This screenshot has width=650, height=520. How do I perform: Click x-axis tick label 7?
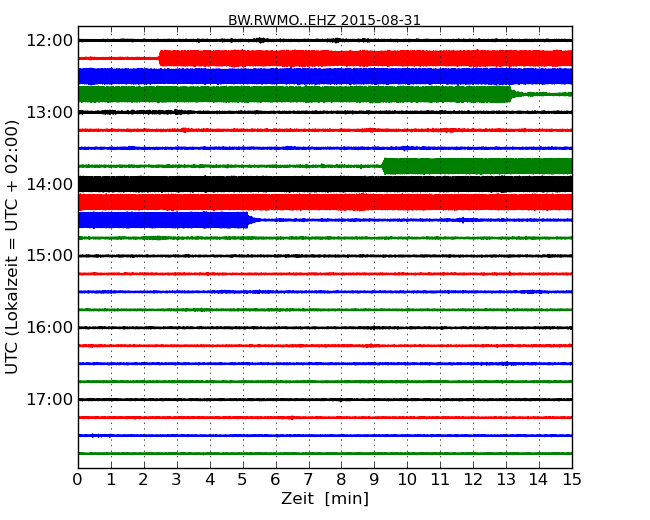pos(308,480)
